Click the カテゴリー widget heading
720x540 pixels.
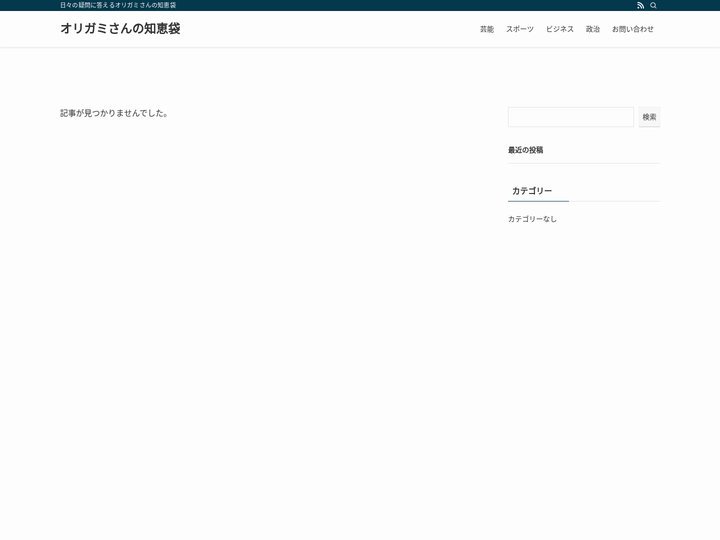(x=532, y=191)
